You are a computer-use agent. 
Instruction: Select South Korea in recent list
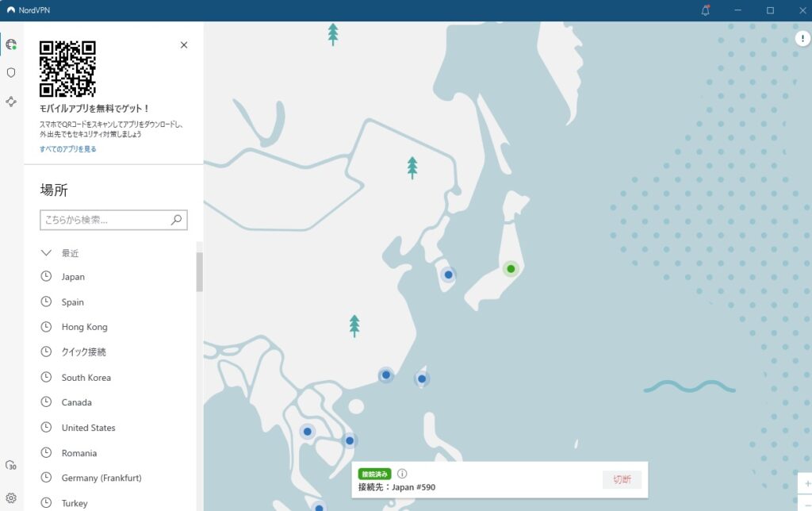[86, 377]
